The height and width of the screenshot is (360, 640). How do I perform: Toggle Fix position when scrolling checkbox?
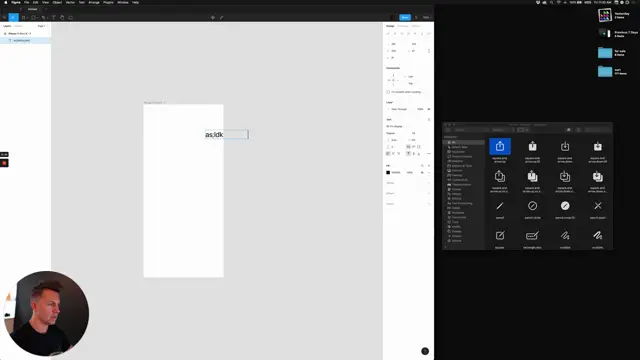[388, 92]
